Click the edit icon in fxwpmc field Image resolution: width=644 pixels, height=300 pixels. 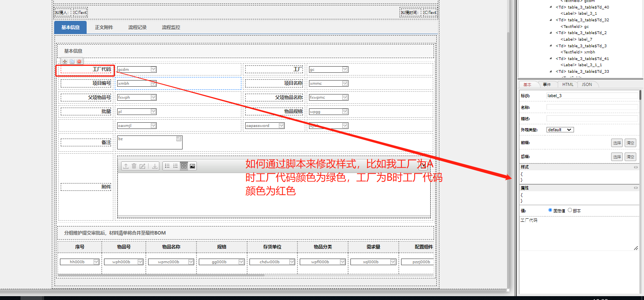(x=345, y=98)
